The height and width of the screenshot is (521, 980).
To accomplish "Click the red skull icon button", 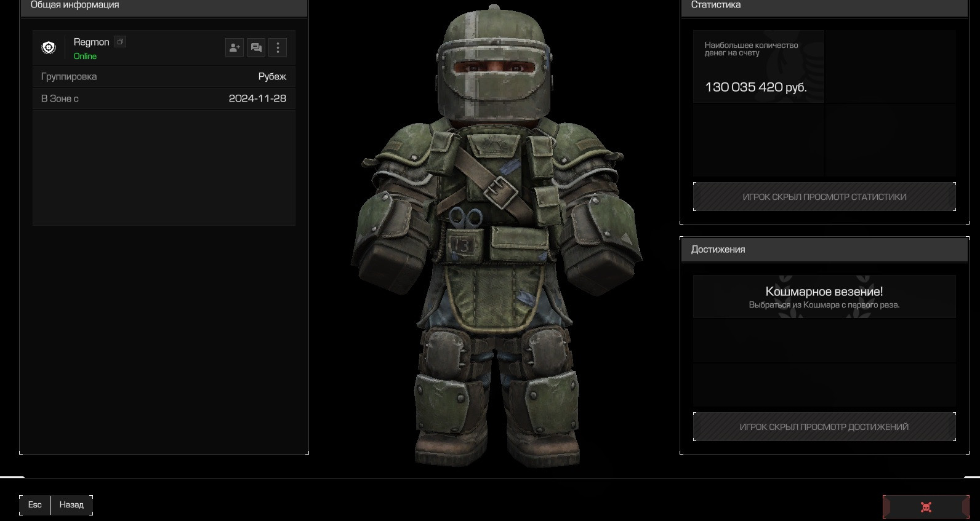I will click(926, 507).
